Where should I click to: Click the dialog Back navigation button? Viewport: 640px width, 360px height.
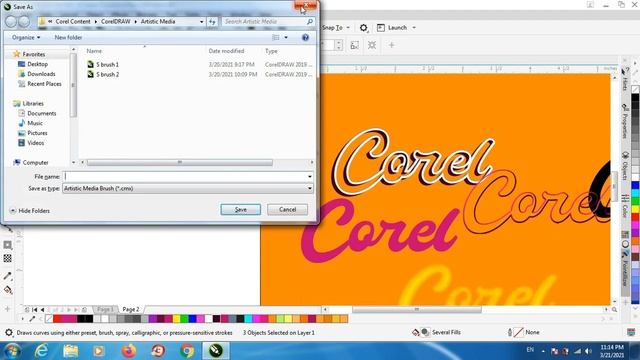(x=11, y=21)
